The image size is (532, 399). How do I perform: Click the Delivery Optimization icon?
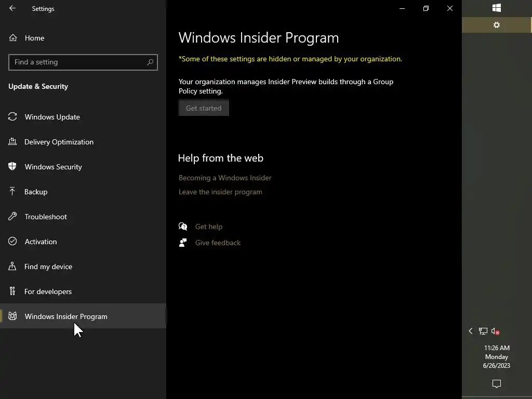pyautogui.click(x=12, y=141)
